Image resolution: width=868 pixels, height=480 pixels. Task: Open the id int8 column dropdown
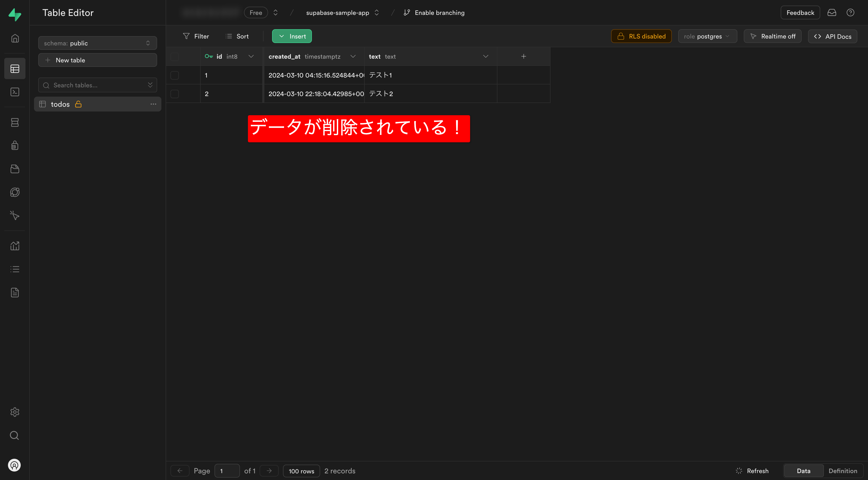(251, 56)
